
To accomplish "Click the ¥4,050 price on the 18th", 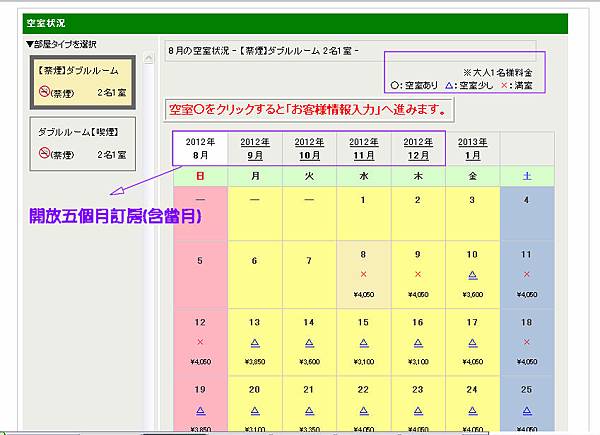I will pyautogui.click(x=527, y=362).
